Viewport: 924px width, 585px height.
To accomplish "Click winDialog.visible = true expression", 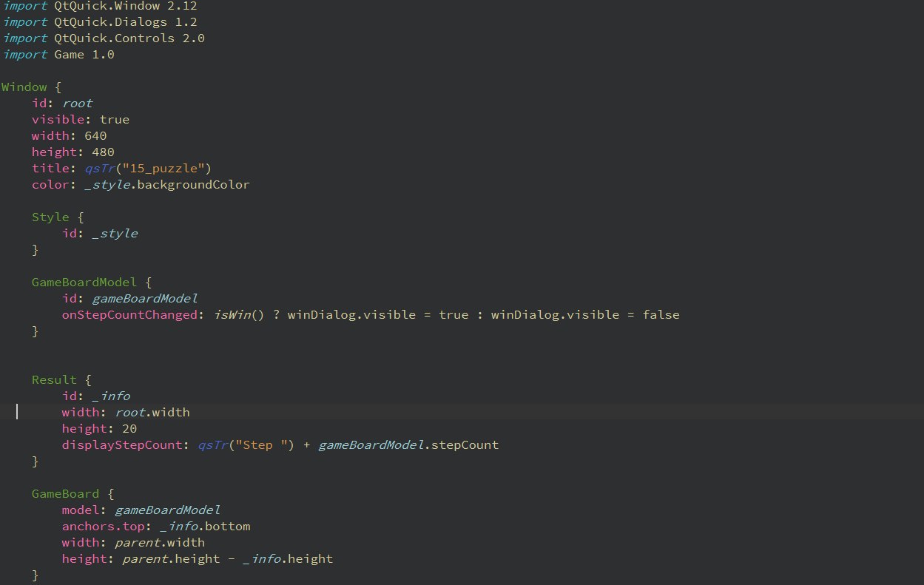I will [x=378, y=314].
